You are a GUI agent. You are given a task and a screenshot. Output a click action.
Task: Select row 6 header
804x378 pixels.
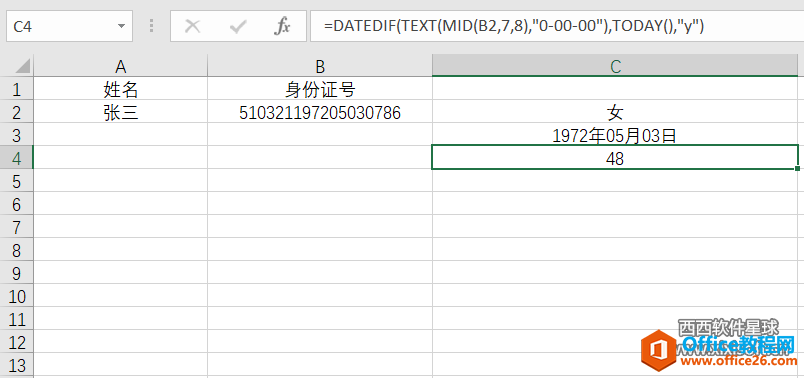(16, 204)
